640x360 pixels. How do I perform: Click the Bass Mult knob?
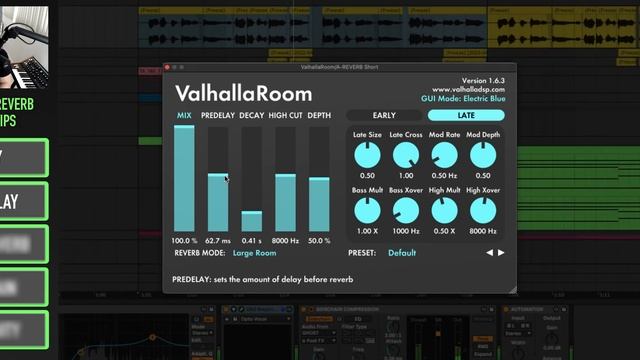coord(367,211)
